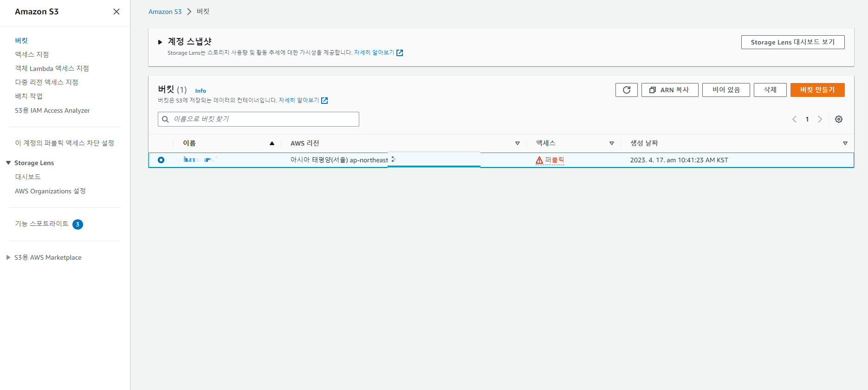This screenshot has height=390, width=868.
Task: Open table preferences gear icon
Action: coord(839,119)
